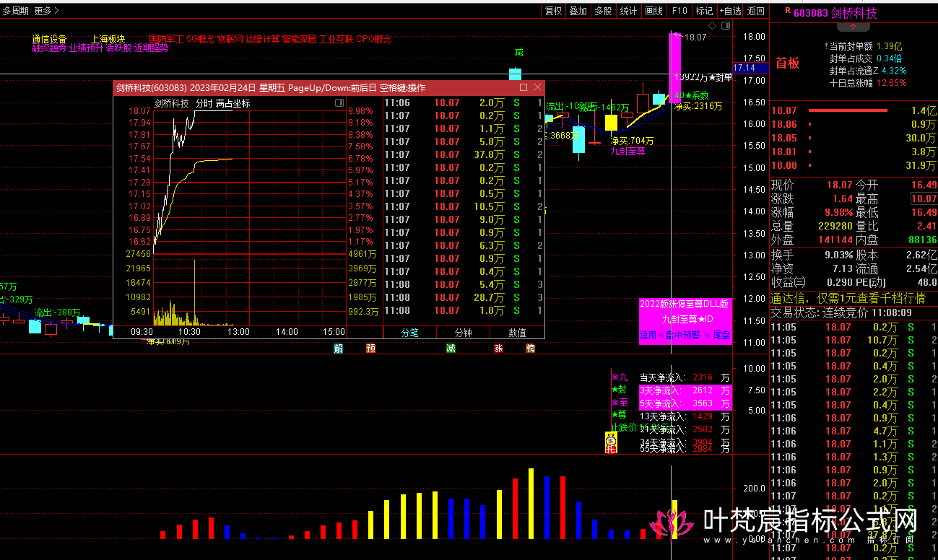Click the 当天净流入 2316 万 row
The height and width of the screenshot is (560, 938).
pyautogui.click(x=685, y=377)
